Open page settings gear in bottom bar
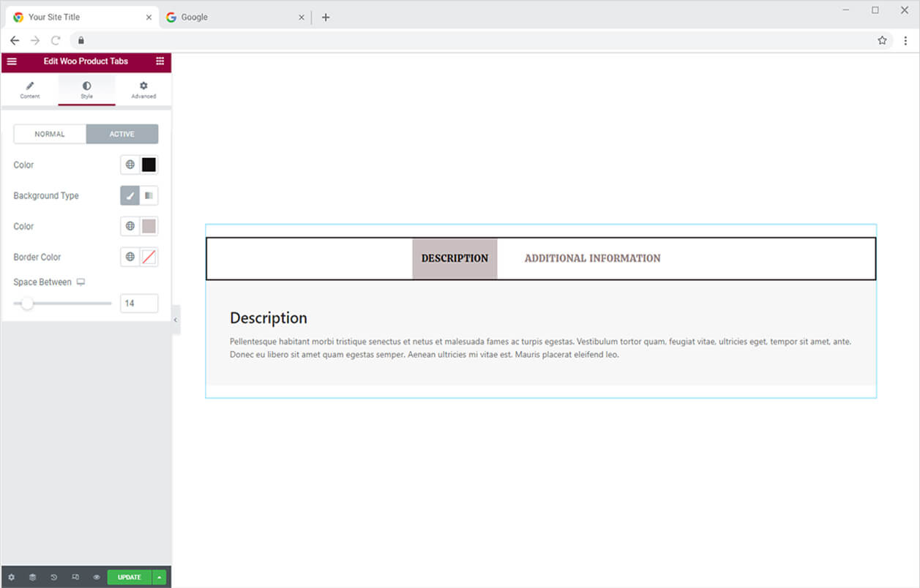 [11, 577]
